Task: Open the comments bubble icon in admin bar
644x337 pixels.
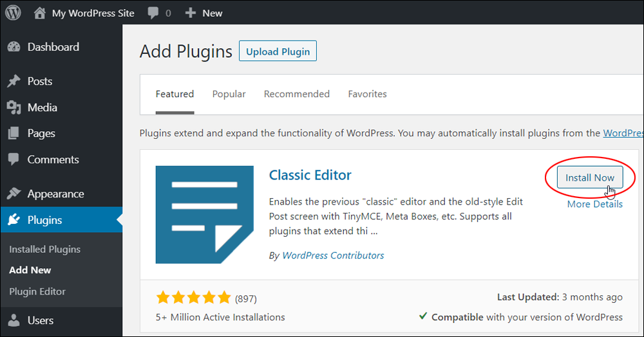Action: (153, 13)
